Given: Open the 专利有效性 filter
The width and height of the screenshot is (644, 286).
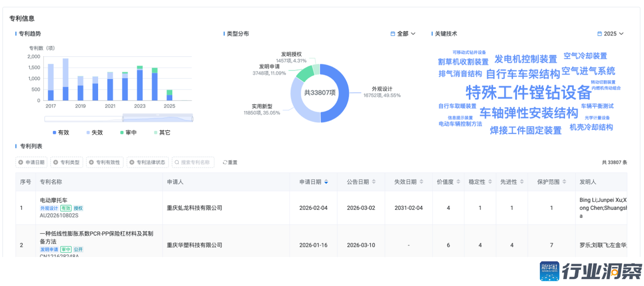Looking at the screenshot, I should pyautogui.click(x=105, y=162).
